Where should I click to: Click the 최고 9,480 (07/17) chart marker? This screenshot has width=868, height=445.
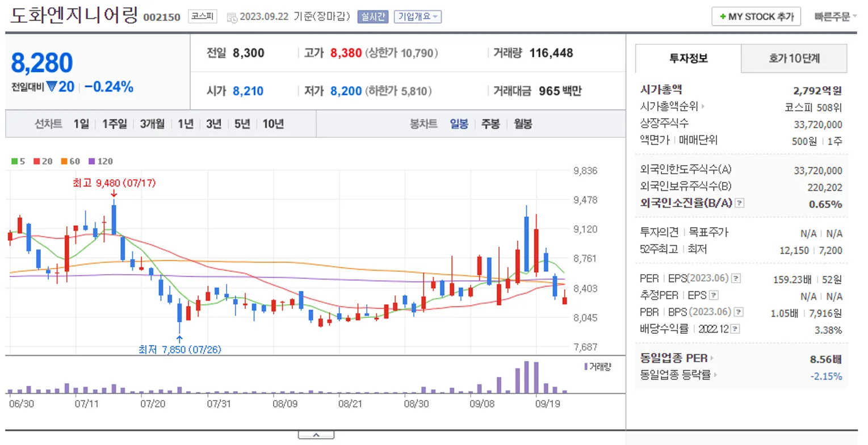point(114,183)
